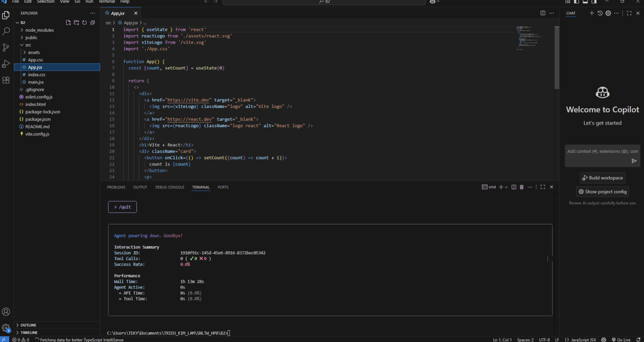Image resolution: width=644 pixels, height=342 pixels.
Task: Split the editor to the right
Action: click(x=543, y=13)
